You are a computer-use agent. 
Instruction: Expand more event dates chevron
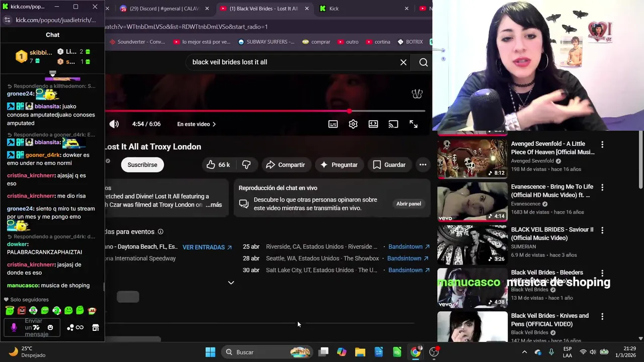tap(231, 283)
